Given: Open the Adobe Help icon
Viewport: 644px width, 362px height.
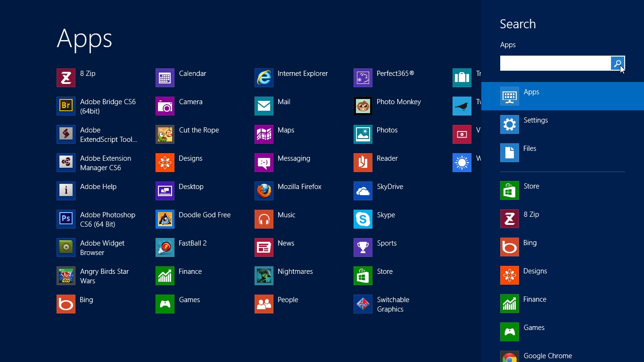Looking at the screenshot, I should (66, 191).
